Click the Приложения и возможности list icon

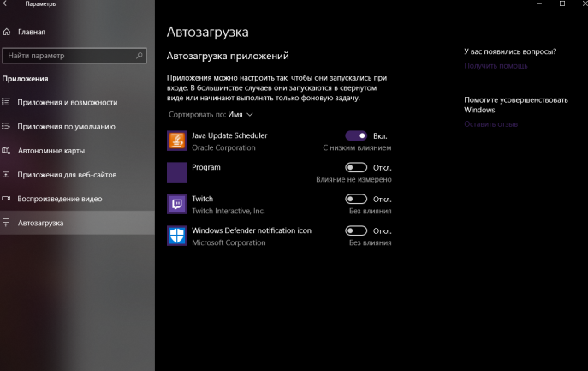(x=6, y=102)
